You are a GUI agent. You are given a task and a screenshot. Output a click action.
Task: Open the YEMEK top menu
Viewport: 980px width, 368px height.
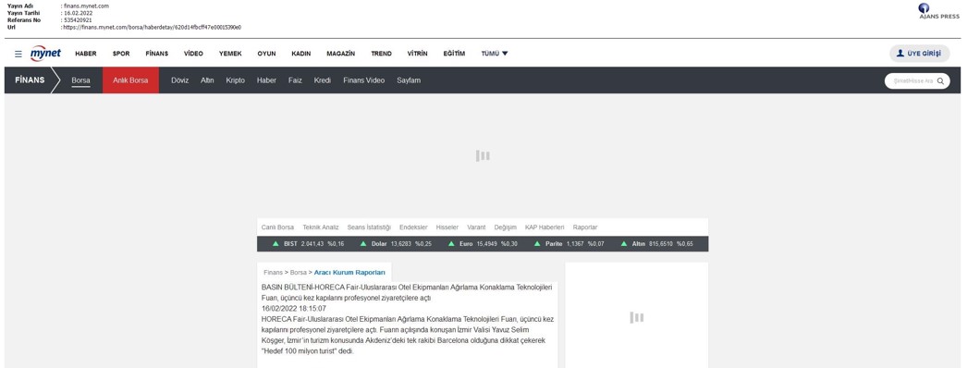tap(230, 54)
